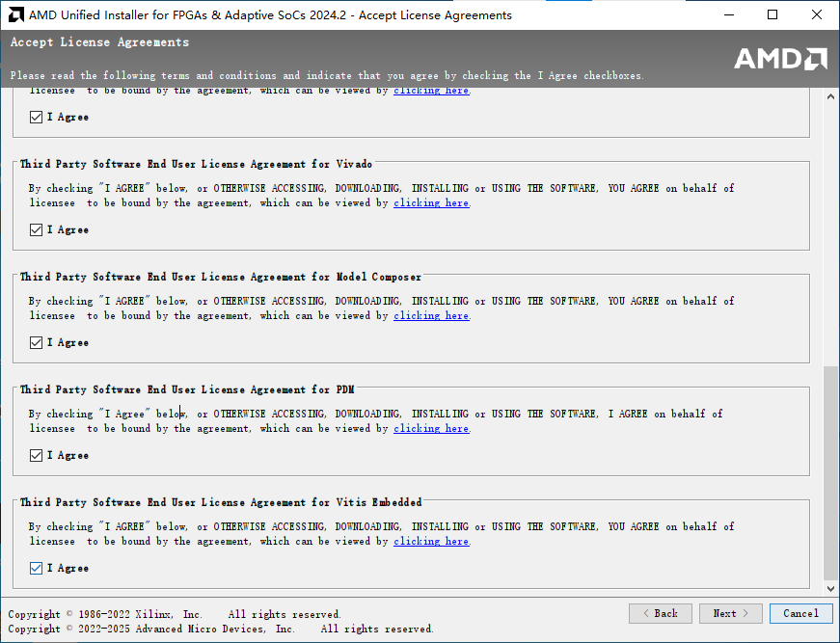This screenshot has width=840, height=643.
Task: Open Vitis Embedded agreement 'clicking here' link
Action: click(431, 542)
